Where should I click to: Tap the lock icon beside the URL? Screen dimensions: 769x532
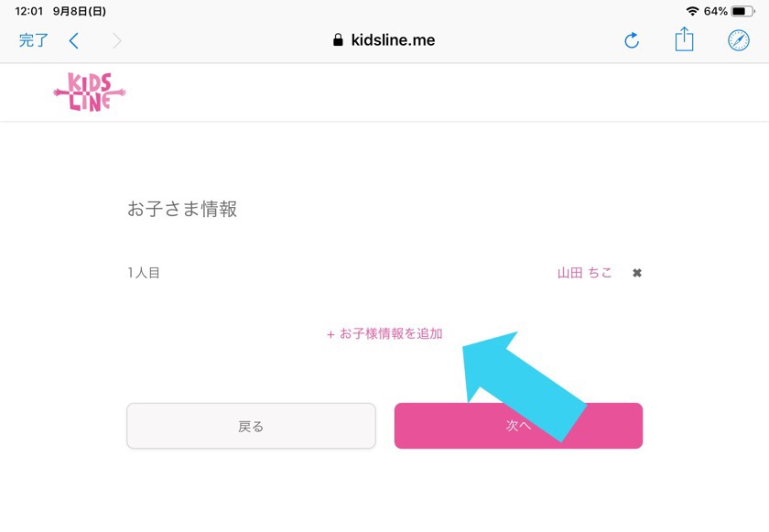[x=338, y=40]
